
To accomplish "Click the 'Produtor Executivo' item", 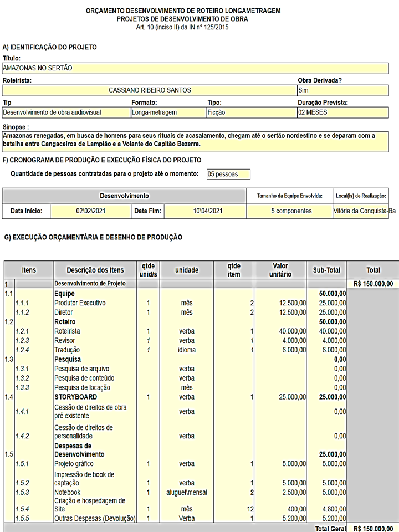I will click(x=80, y=303).
